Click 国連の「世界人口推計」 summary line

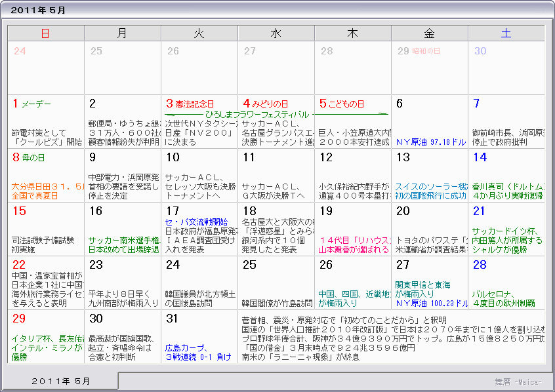[393, 329]
